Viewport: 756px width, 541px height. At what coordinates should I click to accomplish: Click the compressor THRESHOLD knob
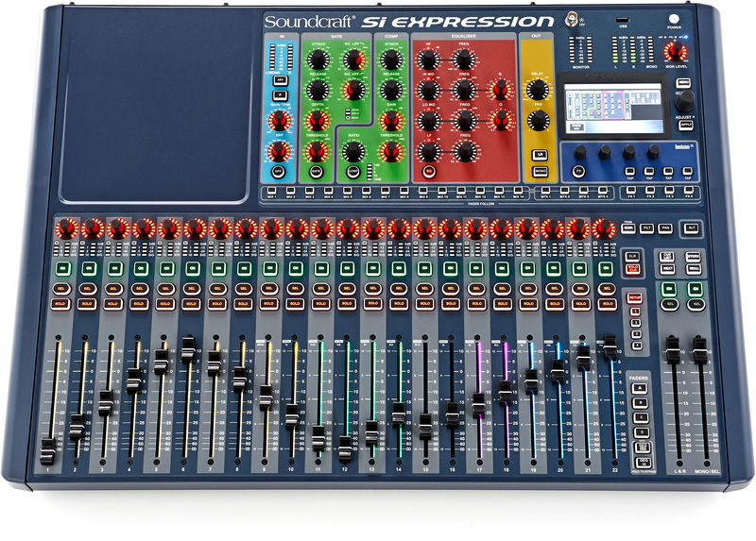391,152
